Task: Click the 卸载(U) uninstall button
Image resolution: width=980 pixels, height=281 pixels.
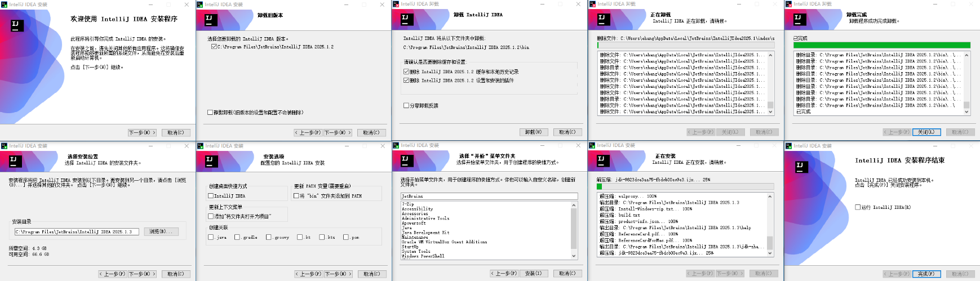Action: [x=533, y=132]
